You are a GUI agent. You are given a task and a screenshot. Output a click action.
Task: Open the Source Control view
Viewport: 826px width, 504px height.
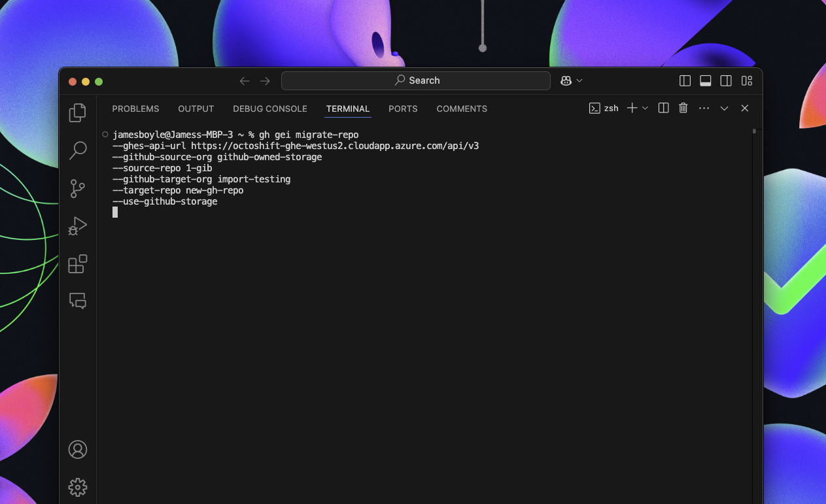click(x=77, y=188)
